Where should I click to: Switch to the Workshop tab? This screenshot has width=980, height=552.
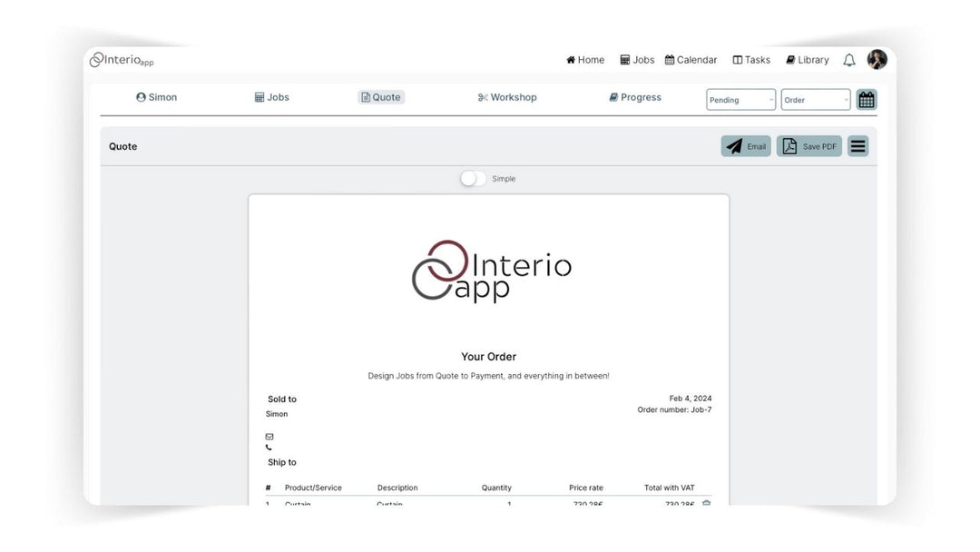click(x=507, y=97)
